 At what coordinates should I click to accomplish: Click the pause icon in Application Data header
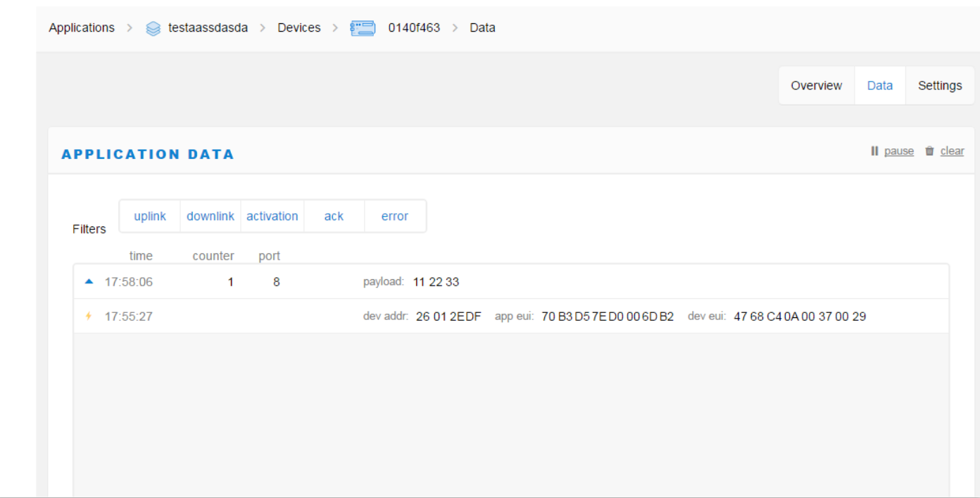(874, 151)
